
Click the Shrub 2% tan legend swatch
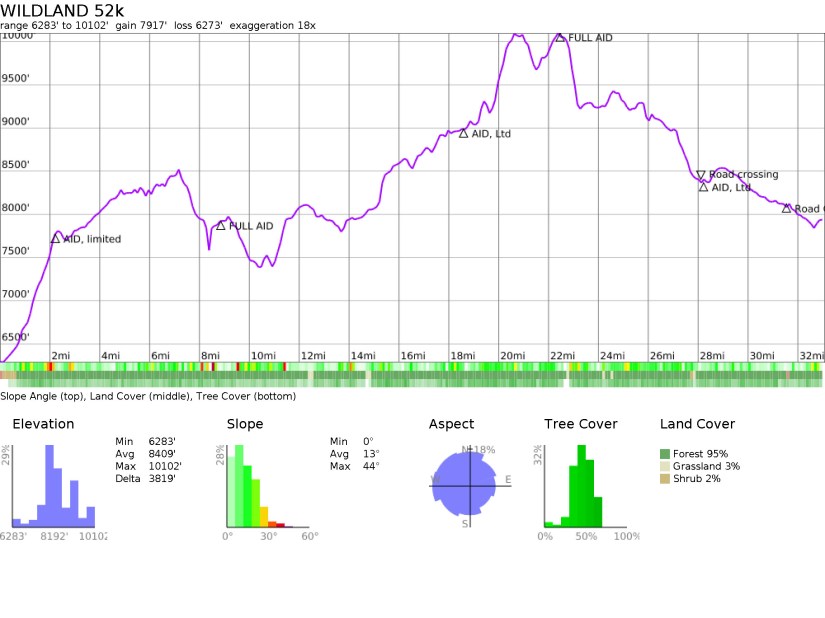tap(666, 478)
